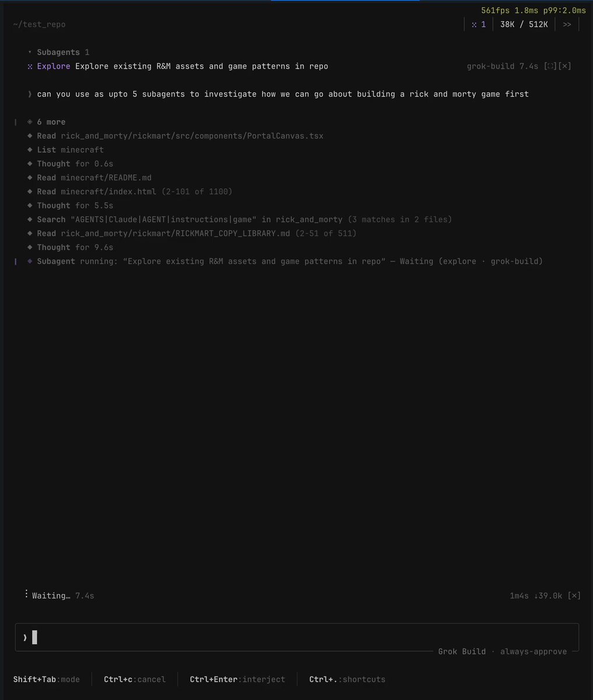Click the diamond icon beside Search entry
Viewport: 593px width, 700px height.
(x=30, y=219)
